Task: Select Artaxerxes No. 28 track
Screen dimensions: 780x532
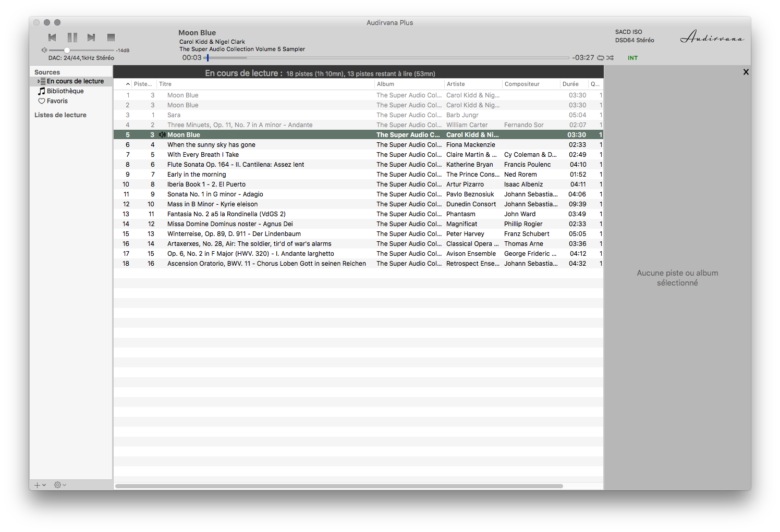Action: 358,244
